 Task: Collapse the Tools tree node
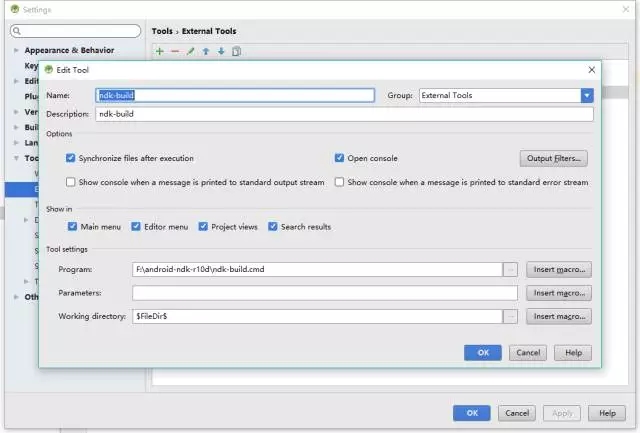(x=16, y=158)
